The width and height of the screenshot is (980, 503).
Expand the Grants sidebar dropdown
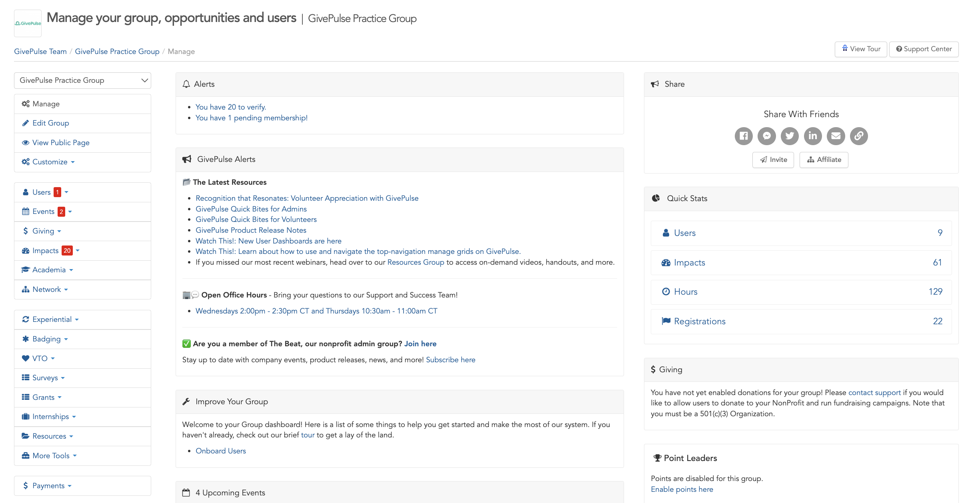coord(60,397)
